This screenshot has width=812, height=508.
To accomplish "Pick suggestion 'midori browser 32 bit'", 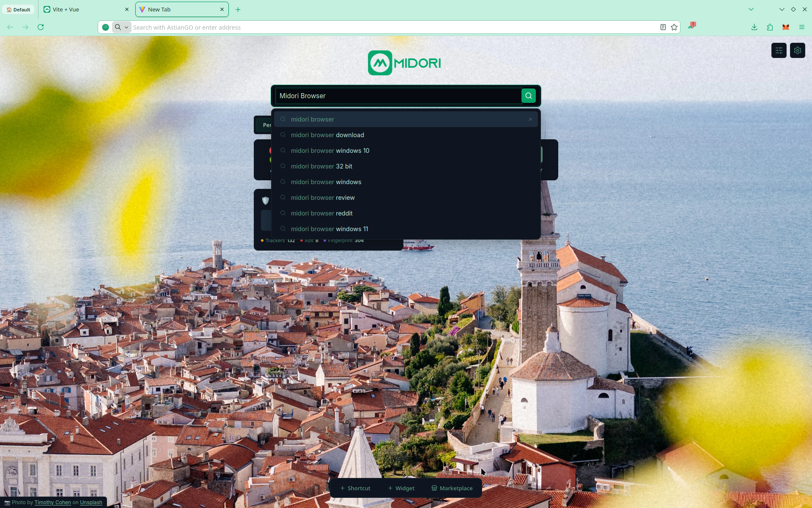I will pos(406,166).
